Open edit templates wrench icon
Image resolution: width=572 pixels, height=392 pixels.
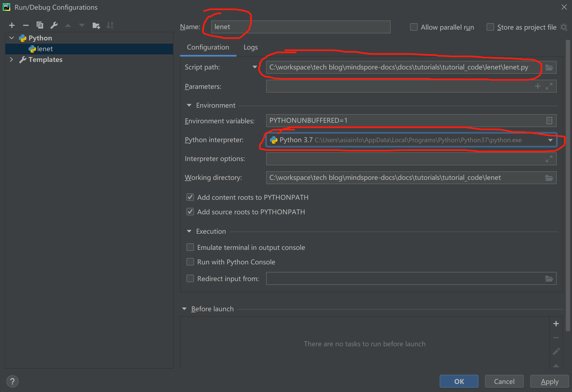pos(54,25)
